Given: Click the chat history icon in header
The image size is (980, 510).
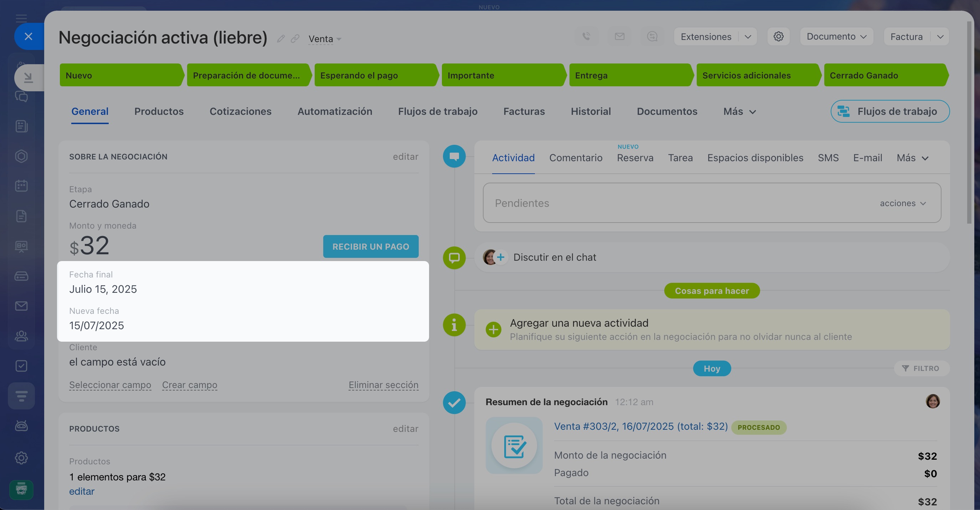Looking at the screenshot, I should coord(652,36).
